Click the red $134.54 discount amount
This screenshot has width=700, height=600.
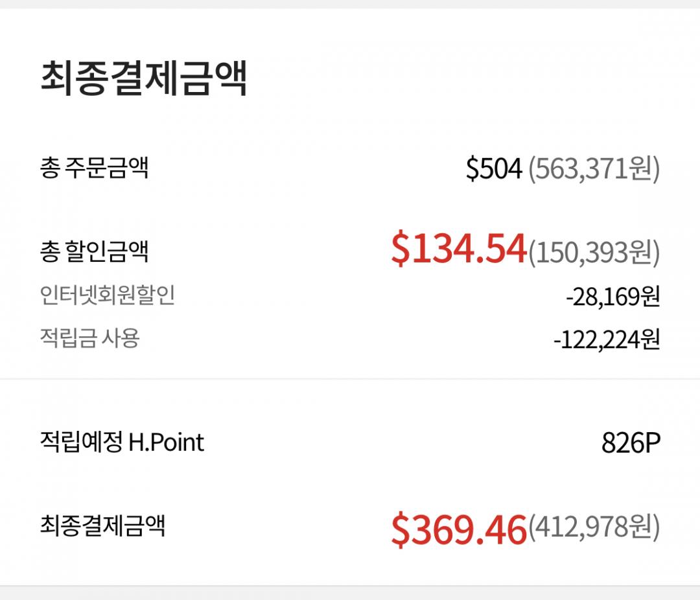coord(458,250)
